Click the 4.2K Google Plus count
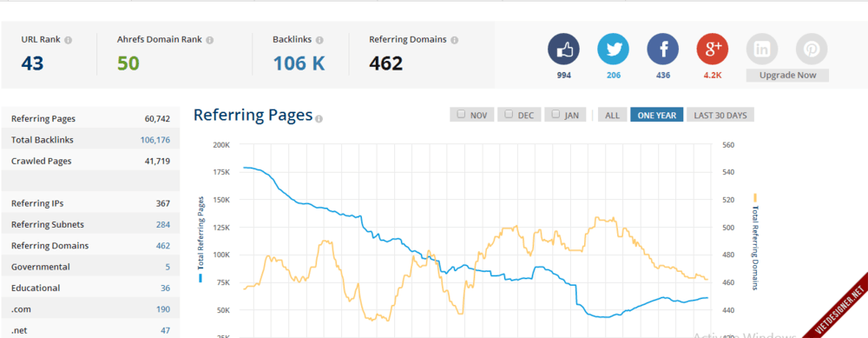 [713, 76]
